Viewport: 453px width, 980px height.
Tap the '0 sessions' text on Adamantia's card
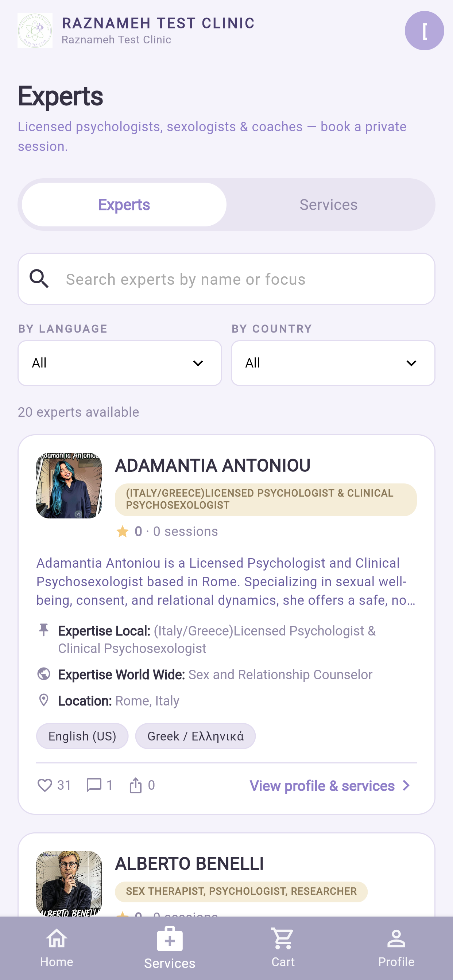(185, 531)
